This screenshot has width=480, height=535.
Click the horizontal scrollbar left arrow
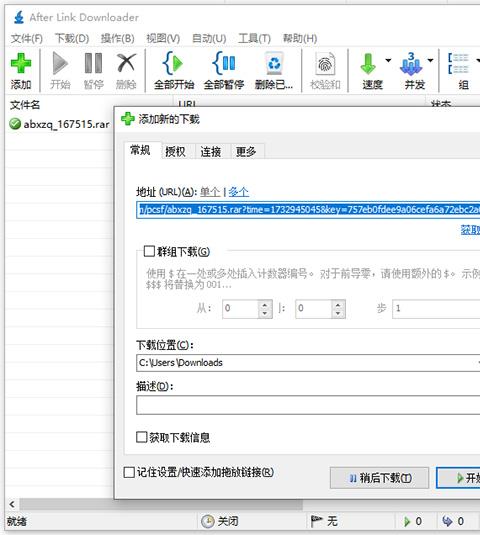[x=12, y=504]
